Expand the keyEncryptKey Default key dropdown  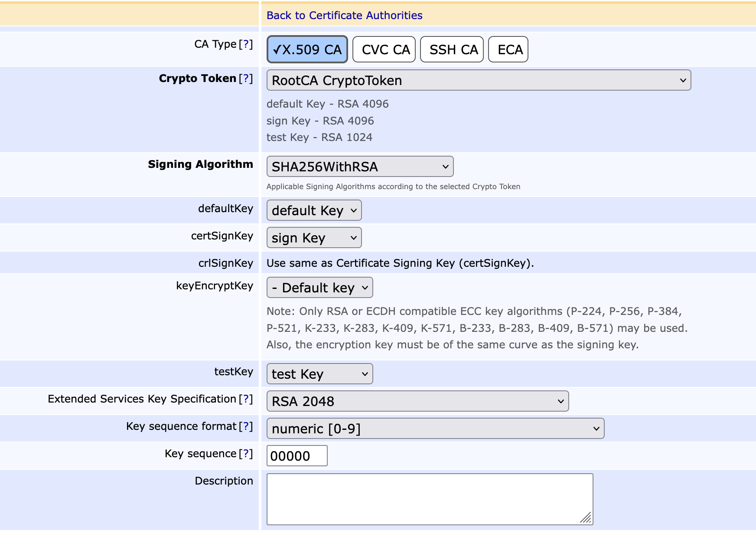point(319,288)
